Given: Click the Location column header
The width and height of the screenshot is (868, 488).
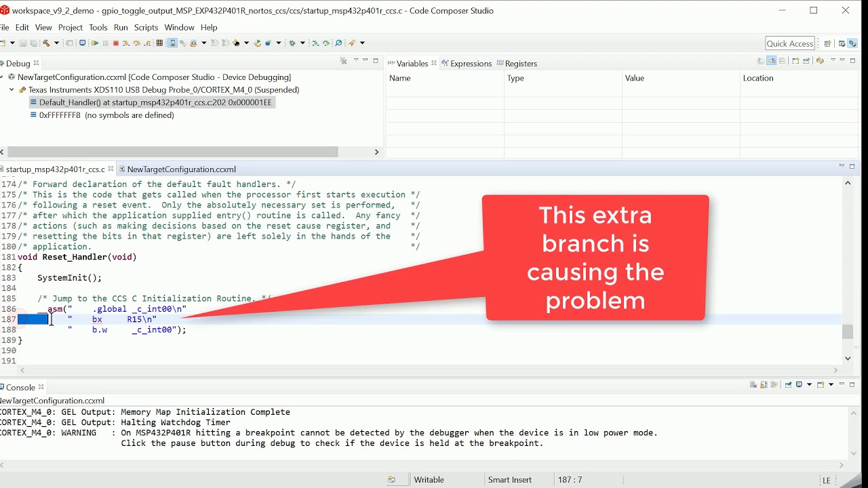Looking at the screenshot, I should point(798,78).
